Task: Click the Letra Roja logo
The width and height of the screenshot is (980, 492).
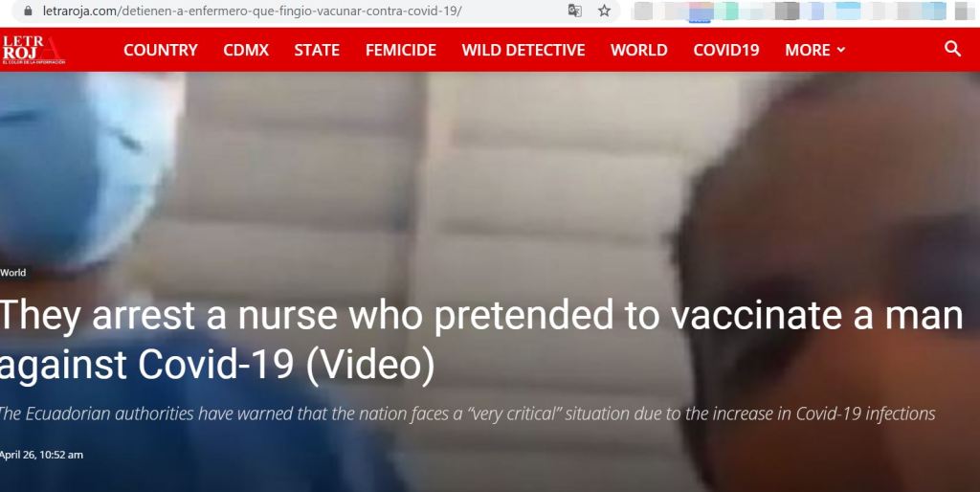Action: (33, 50)
